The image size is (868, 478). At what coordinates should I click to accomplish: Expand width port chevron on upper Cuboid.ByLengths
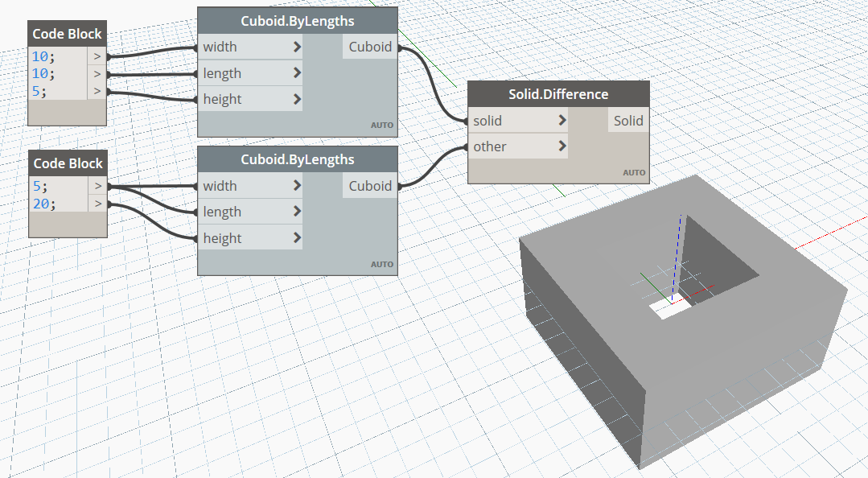pyautogui.click(x=298, y=47)
